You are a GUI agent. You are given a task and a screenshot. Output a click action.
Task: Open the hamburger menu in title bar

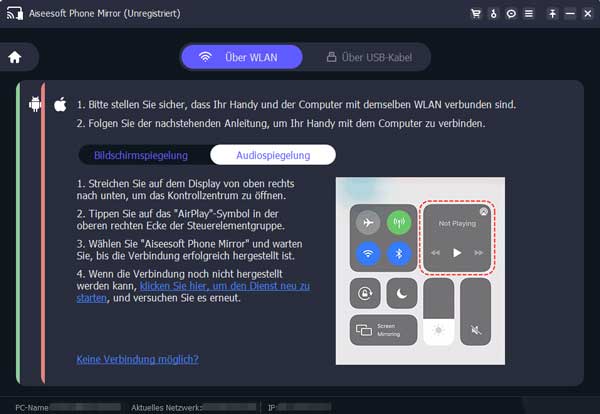[528, 15]
